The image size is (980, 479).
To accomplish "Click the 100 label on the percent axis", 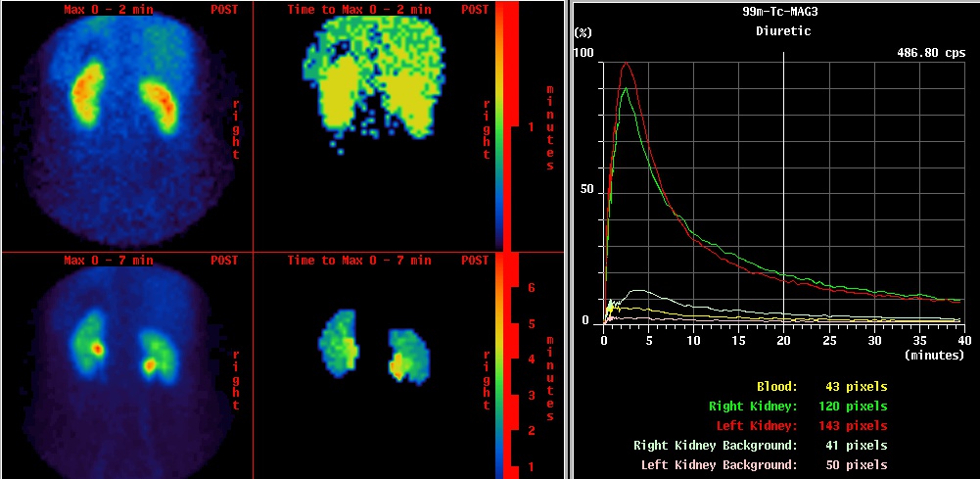I will pyautogui.click(x=583, y=54).
